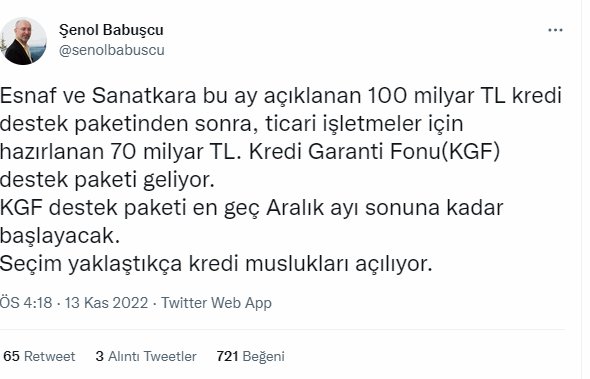
Task: Open the Twitter Web App source link
Action: 216,303
